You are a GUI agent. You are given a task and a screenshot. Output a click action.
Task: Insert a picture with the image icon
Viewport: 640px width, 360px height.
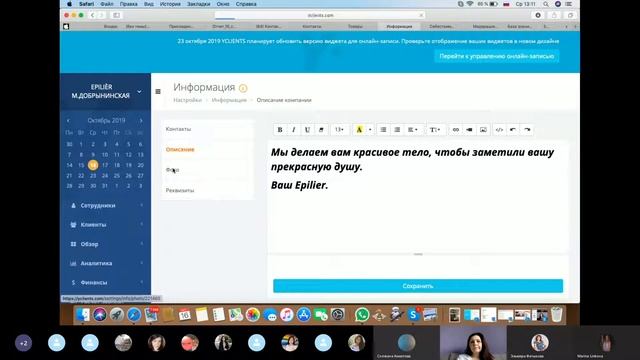483,130
